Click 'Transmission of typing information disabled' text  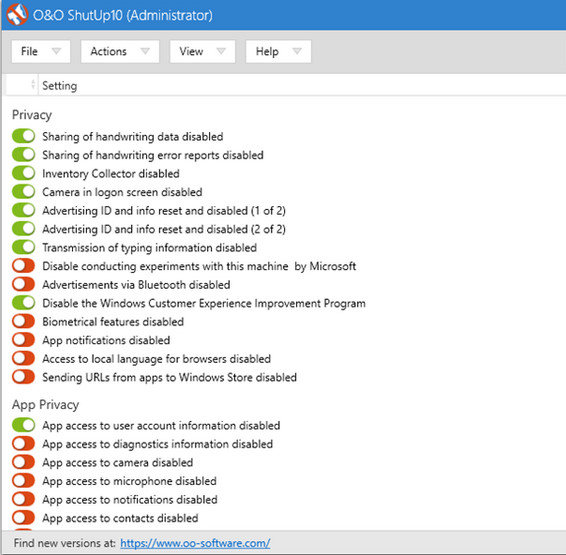(150, 248)
